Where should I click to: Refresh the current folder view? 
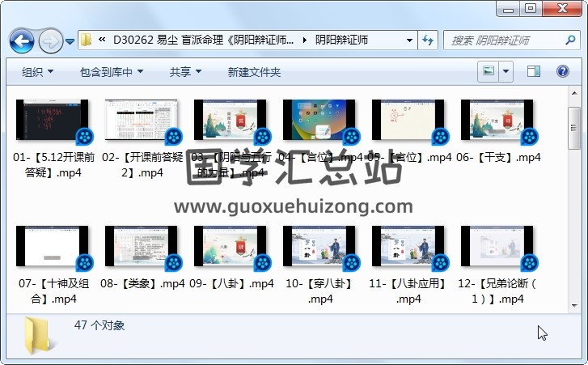428,40
